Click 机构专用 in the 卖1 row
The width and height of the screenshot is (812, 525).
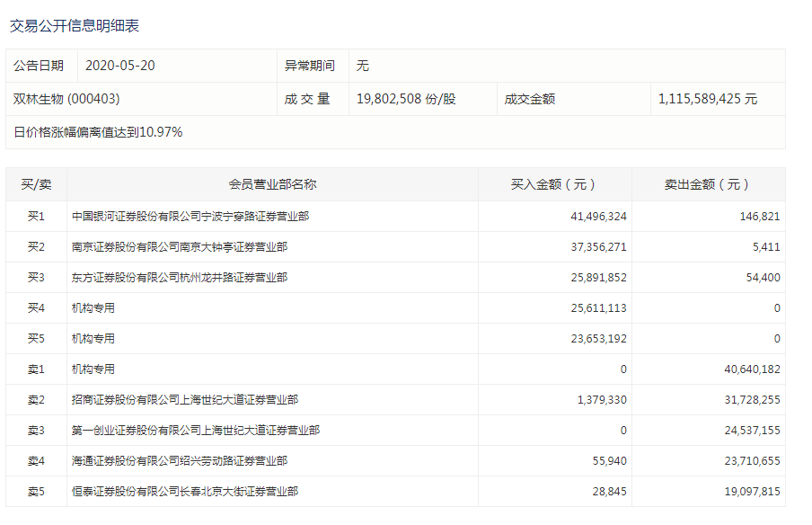[x=93, y=369]
